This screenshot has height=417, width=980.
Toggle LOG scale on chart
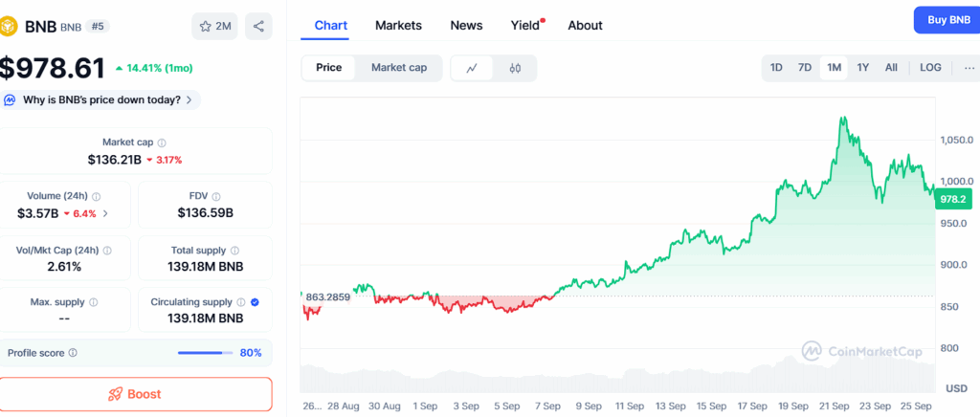coord(930,68)
